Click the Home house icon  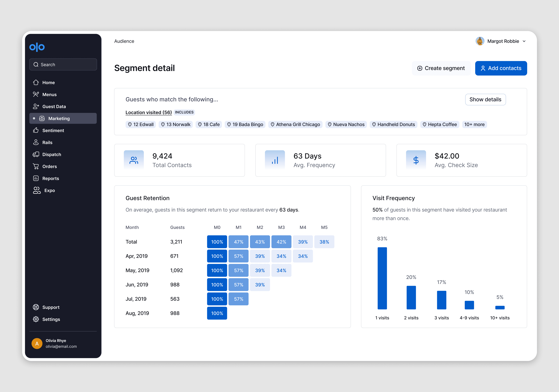(x=36, y=82)
